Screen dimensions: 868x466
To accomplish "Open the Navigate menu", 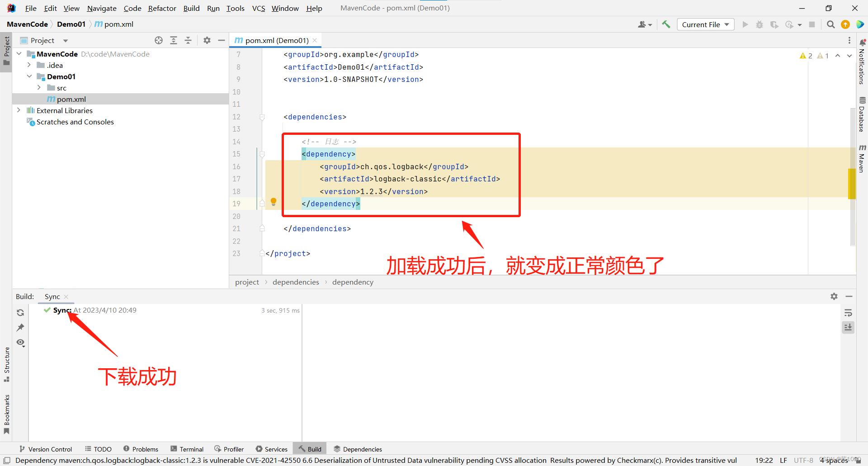I will click(x=102, y=8).
